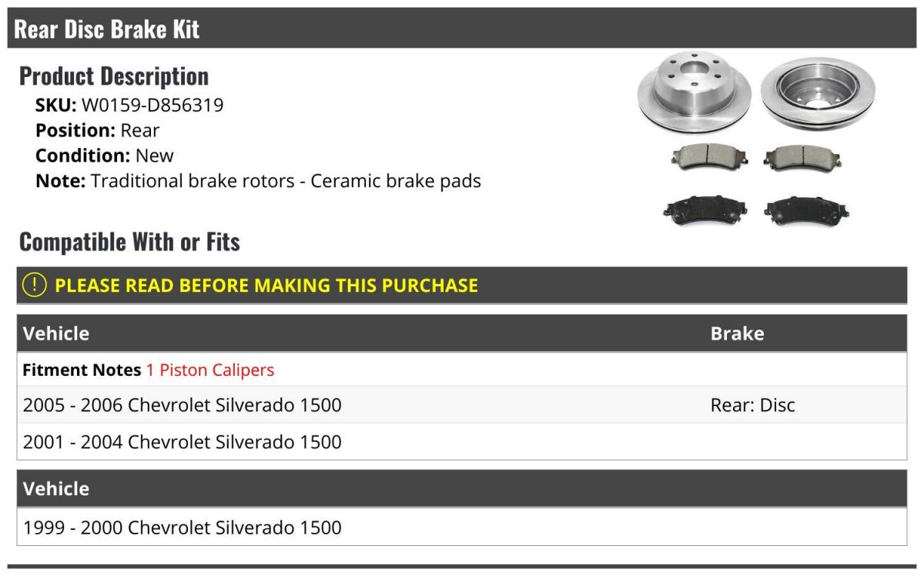The height and width of the screenshot is (576, 924).
Task: Click the first table's Vehicle column header
Action: [56, 333]
